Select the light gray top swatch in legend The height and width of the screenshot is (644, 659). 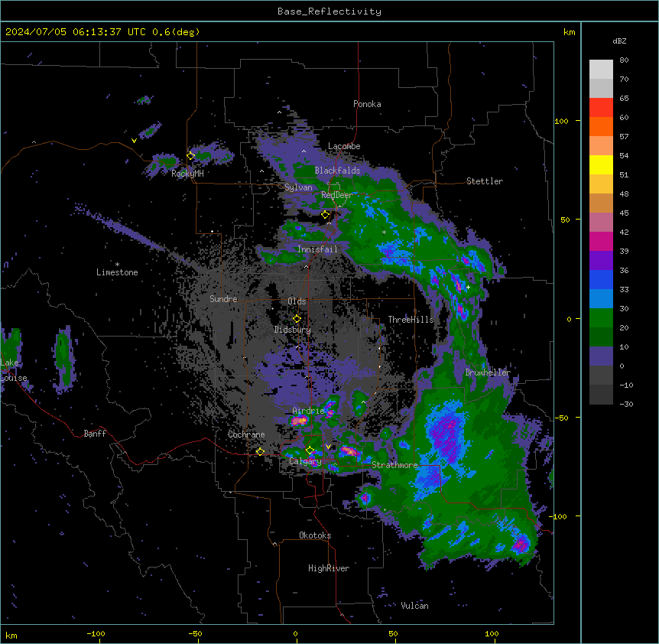tap(601, 70)
